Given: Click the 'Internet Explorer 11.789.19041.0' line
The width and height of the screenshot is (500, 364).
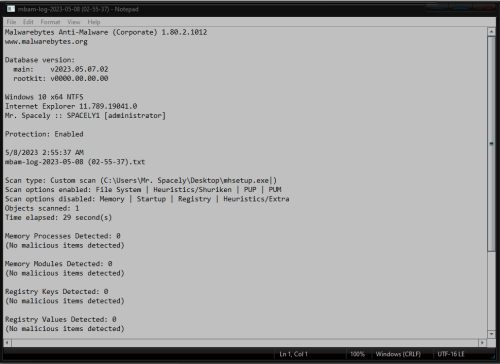Looking at the screenshot, I should (71, 106).
